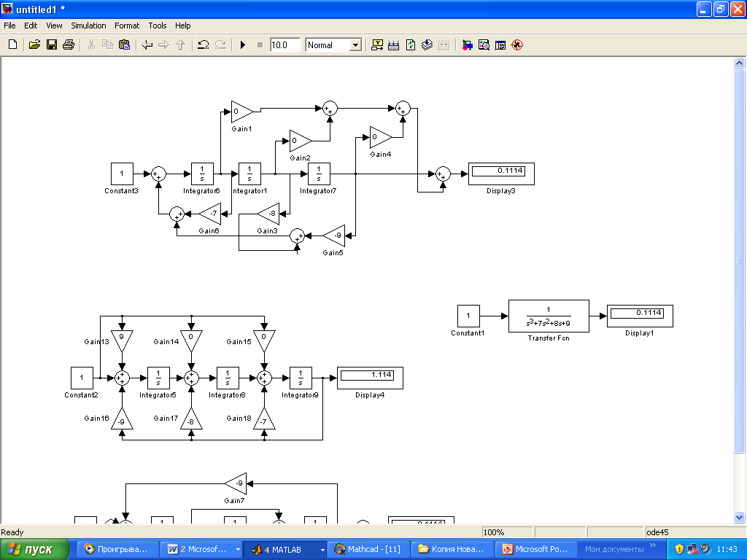Image resolution: width=747 pixels, height=560 pixels.
Task: Open the File menu
Action: 9,26
